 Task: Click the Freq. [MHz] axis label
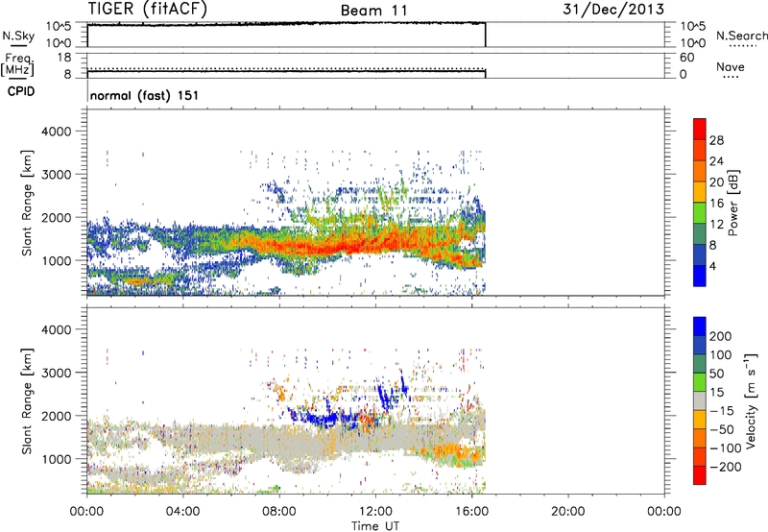pos(17,64)
